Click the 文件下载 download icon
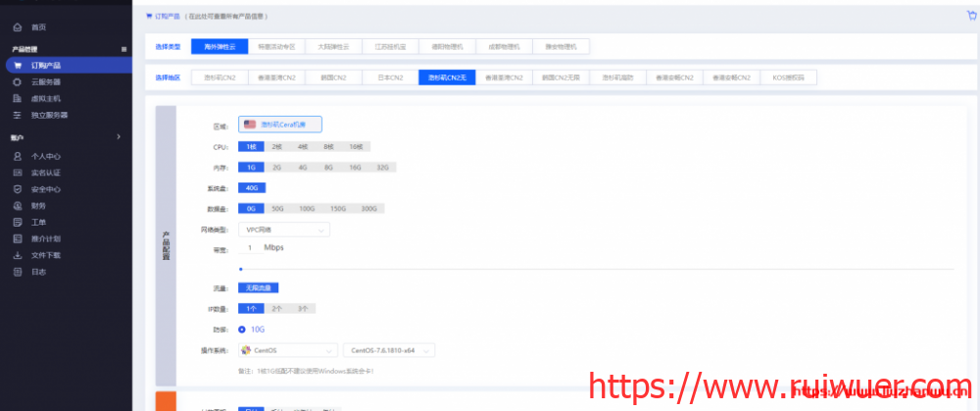This screenshot has width=980, height=411. (x=18, y=255)
